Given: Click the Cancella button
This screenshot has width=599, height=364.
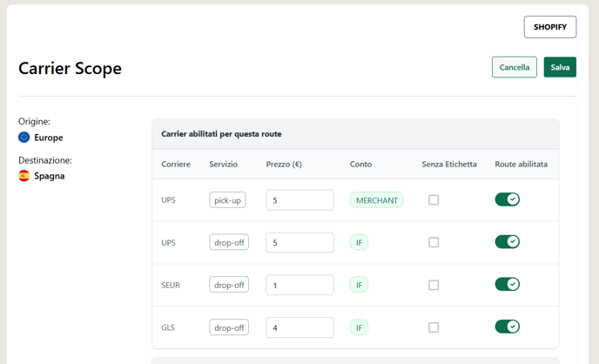Looking at the screenshot, I should [x=515, y=67].
